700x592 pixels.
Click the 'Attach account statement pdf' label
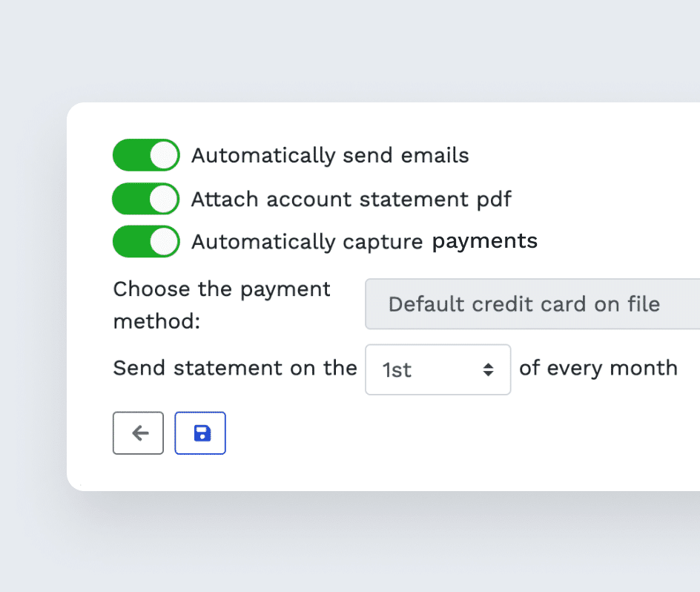351,200
